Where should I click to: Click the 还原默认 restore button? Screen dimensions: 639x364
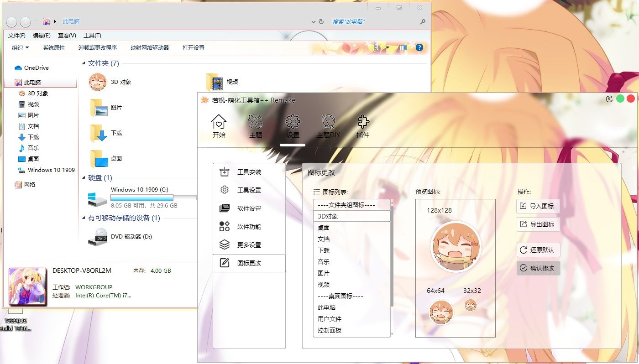tap(538, 250)
